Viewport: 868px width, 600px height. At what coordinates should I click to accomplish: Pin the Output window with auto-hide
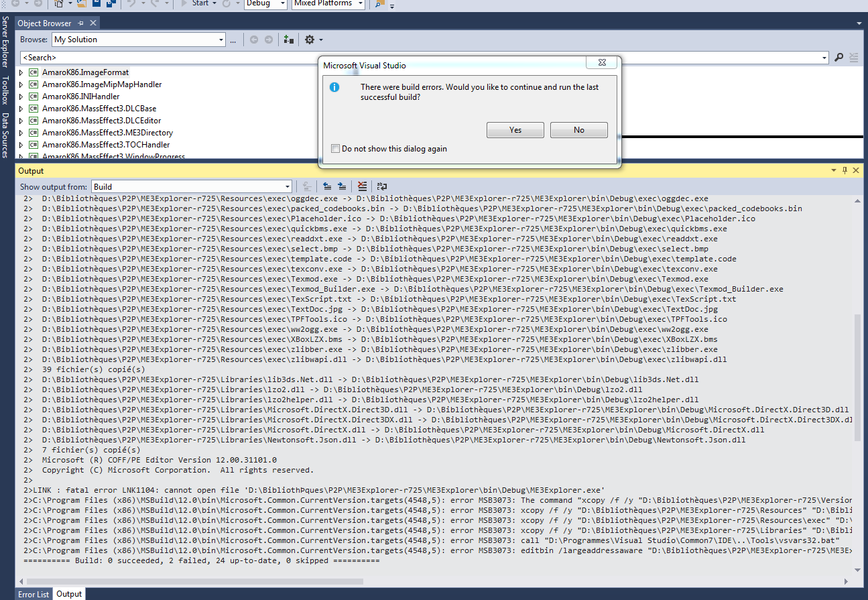point(845,171)
